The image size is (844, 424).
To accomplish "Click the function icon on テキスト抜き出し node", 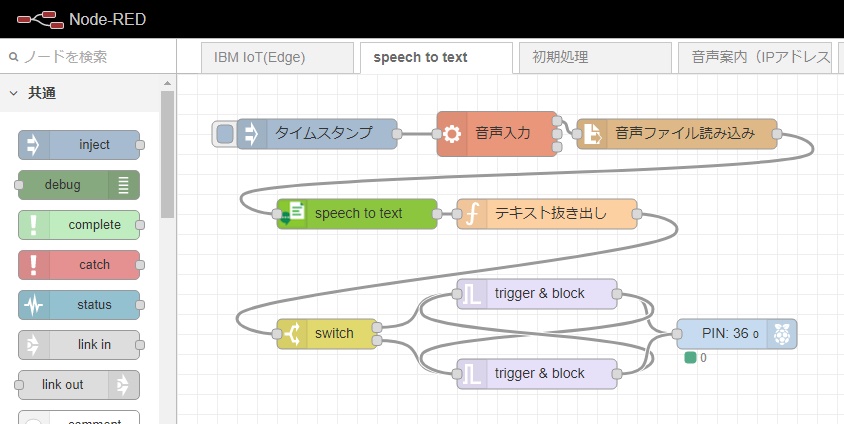I will pyautogui.click(x=472, y=214).
